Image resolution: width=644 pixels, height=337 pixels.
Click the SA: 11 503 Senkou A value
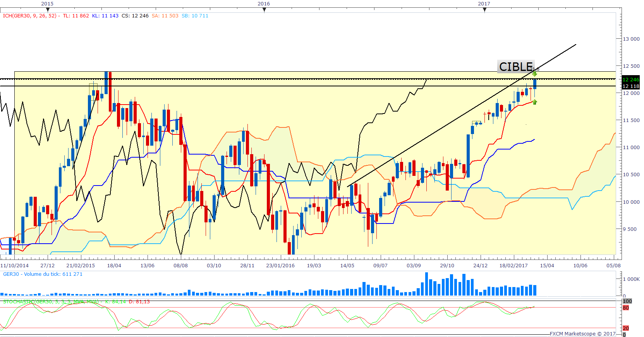[165, 16]
